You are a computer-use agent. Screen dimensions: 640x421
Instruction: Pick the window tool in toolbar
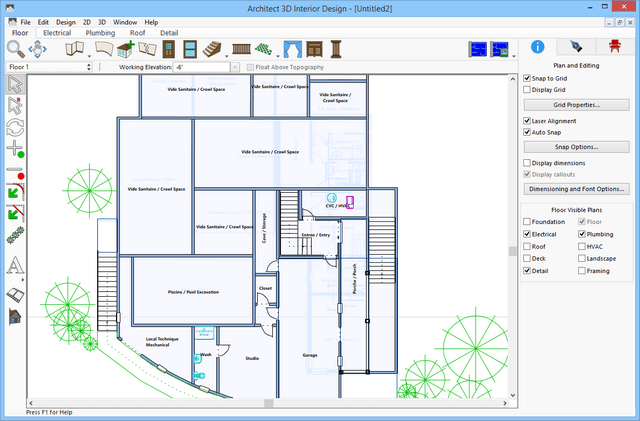pyautogui.click(x=190, y=49)
